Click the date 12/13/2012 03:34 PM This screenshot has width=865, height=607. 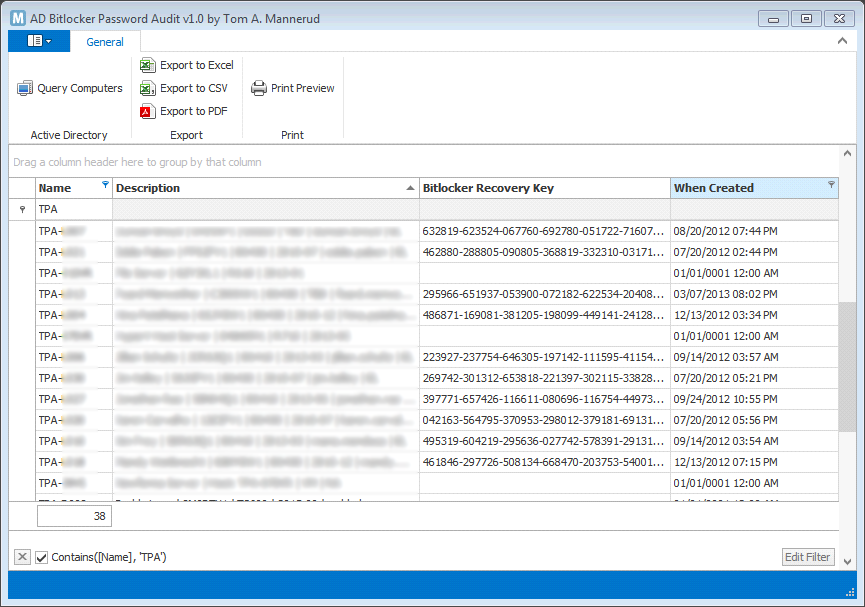(725, 315)
